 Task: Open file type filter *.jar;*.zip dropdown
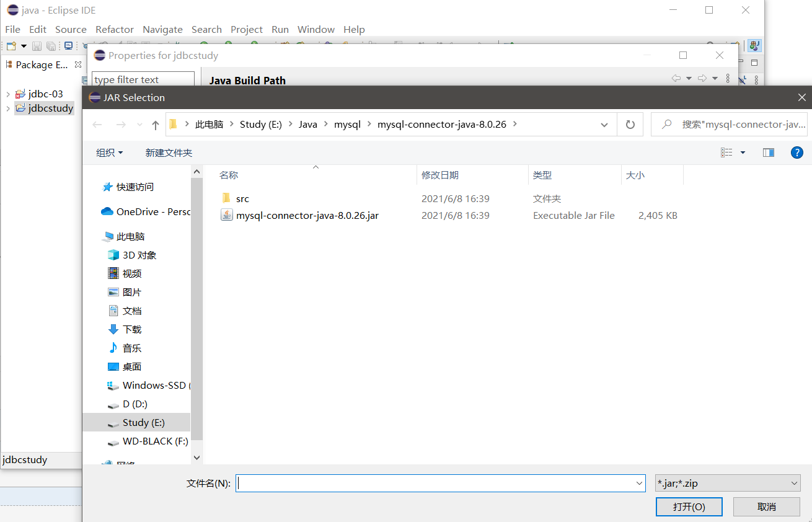(728, 484)
